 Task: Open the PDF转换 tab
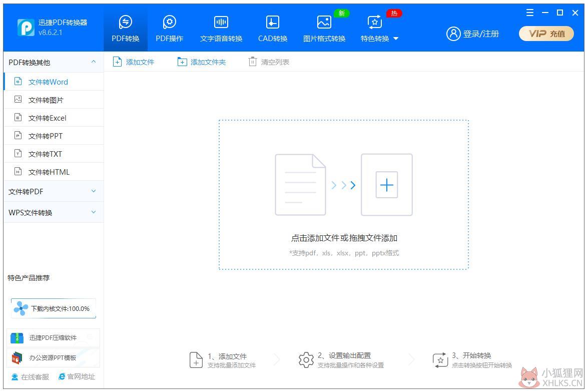pos(125,29)
